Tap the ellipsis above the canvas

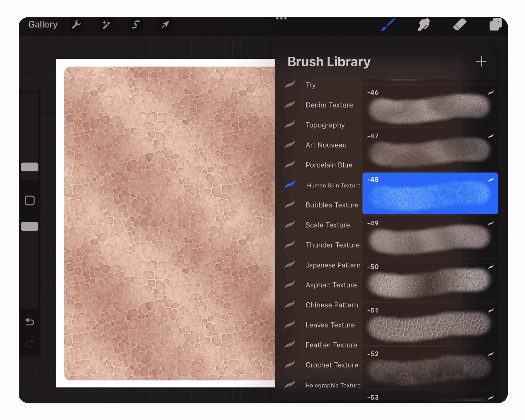[x=281, y=18]
